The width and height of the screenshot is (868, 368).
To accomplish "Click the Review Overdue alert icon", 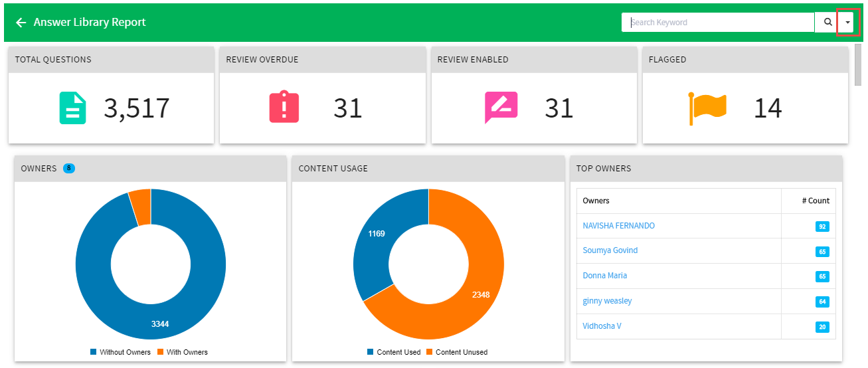I will pos(284,107).
